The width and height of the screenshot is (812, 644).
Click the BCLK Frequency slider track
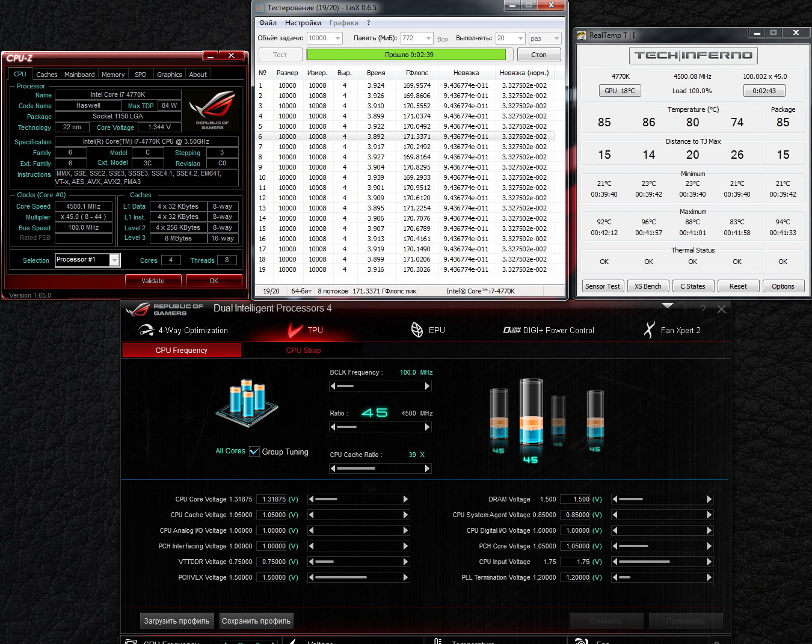(381, 386)
